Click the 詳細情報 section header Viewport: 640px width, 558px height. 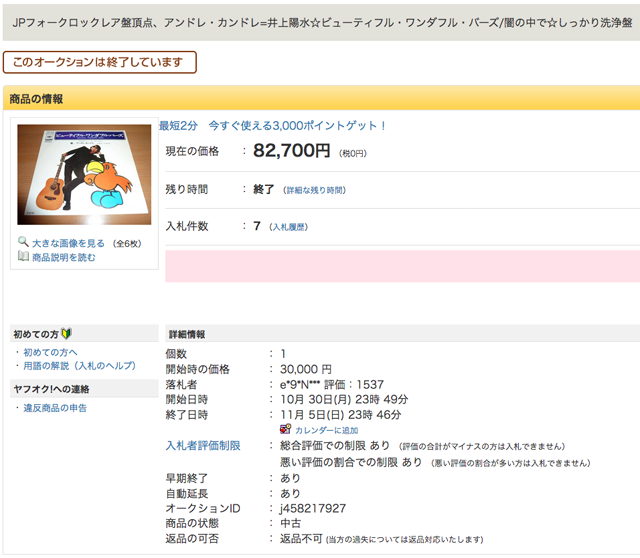click(402, 334)
